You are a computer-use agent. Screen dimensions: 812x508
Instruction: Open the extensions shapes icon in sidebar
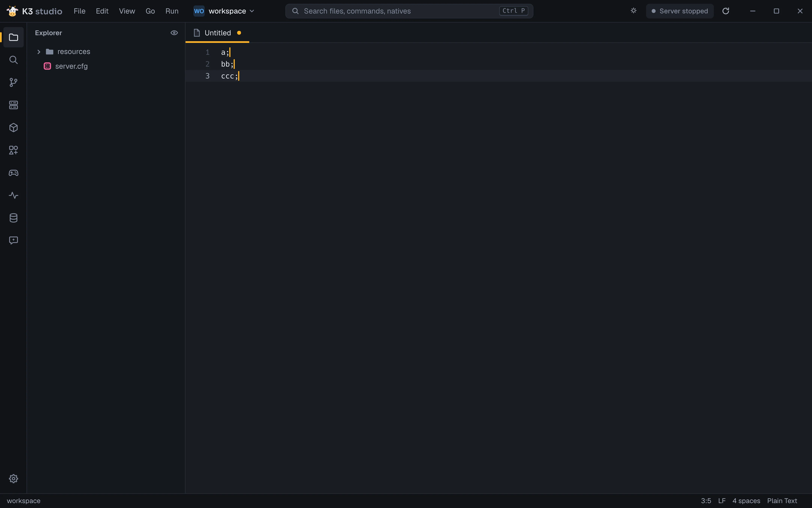(x=13, y=150)
